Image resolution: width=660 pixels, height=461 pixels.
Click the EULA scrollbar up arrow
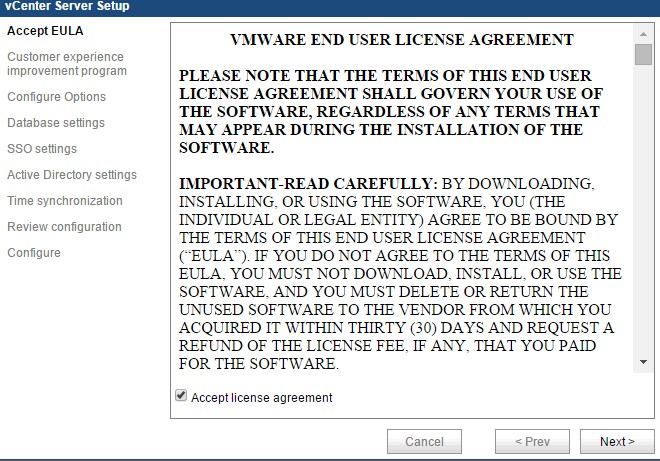[x=643, y=34]
